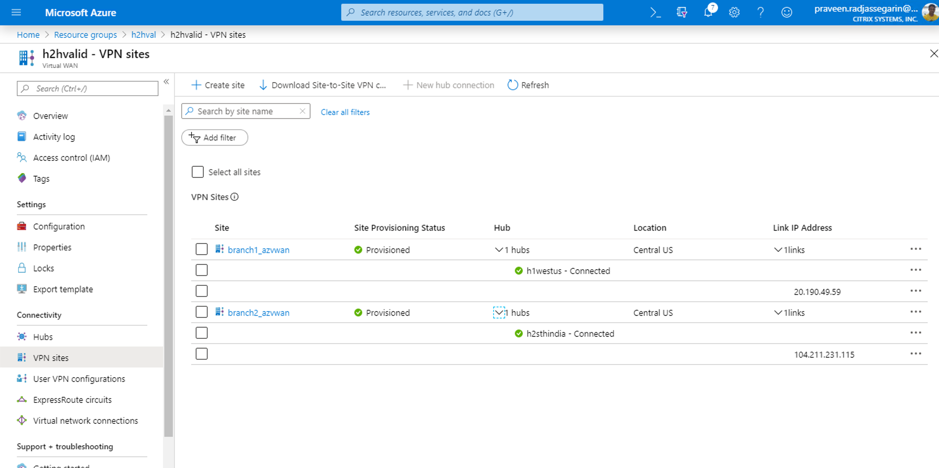Click the VPN Sites info icon

235,197
